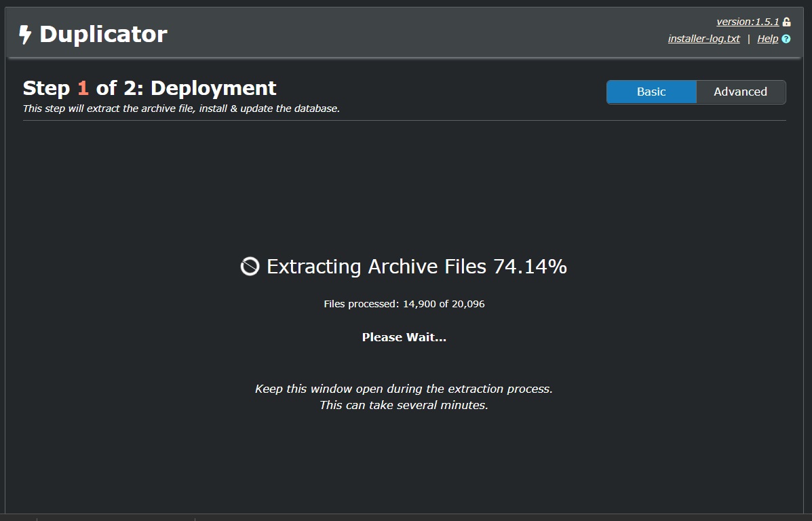Switch to Basic mode
Image resolution: width=812 pixels, height=521 pixels.
tap(651, 92)
